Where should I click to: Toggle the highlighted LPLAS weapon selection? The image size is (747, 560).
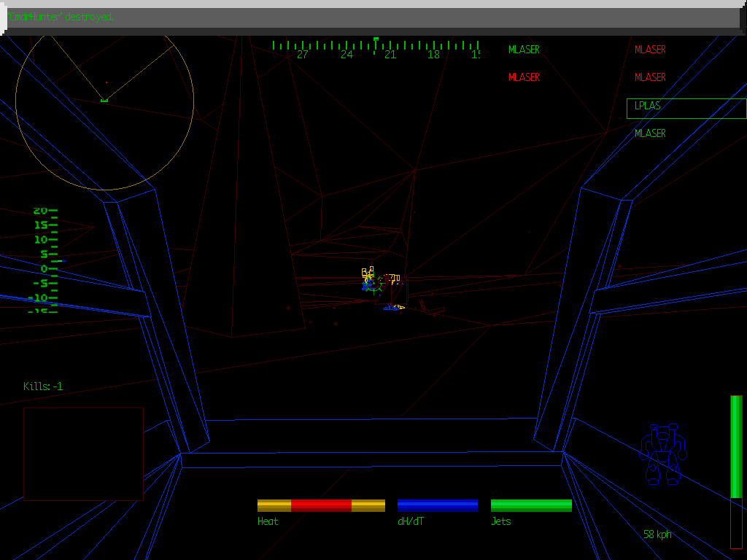[646, 106]
